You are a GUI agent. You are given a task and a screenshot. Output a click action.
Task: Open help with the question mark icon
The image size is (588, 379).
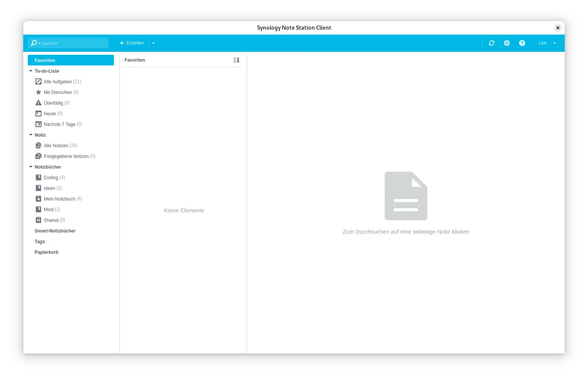(522, 43)
